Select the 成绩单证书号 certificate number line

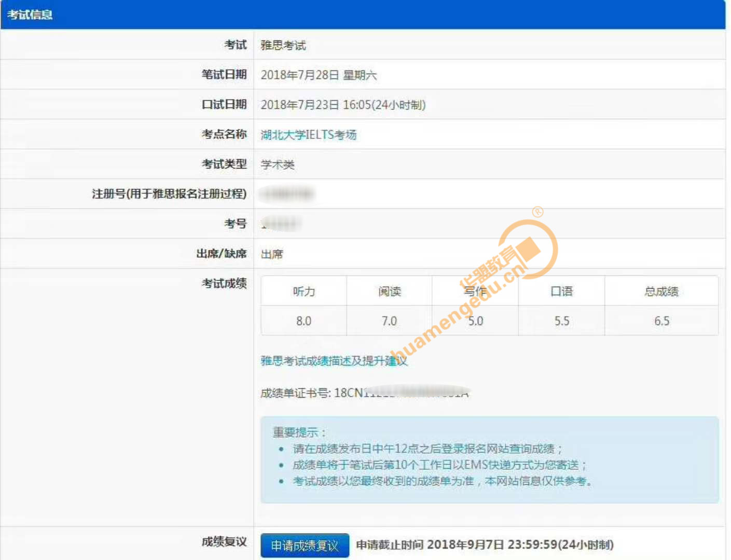(x=365, y=393)
